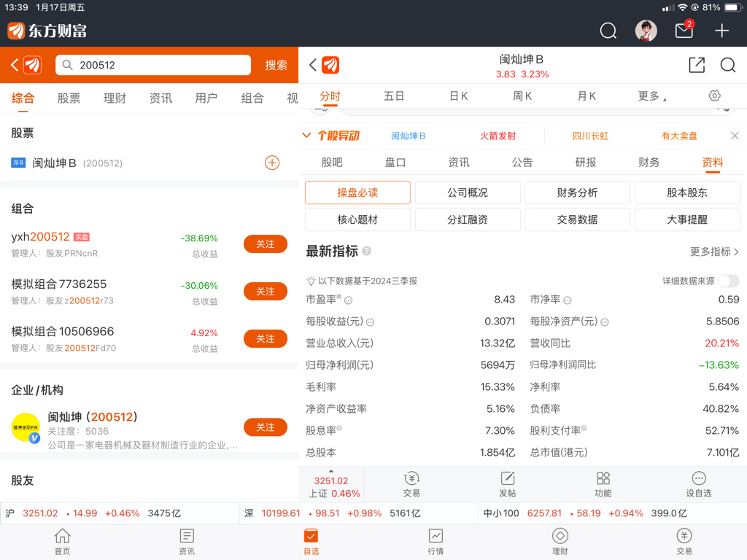This screenshot has width=747, height=560.
Task: Switch to the 股票 search tab
Action: pyautogui.click(x=69, y=98)
